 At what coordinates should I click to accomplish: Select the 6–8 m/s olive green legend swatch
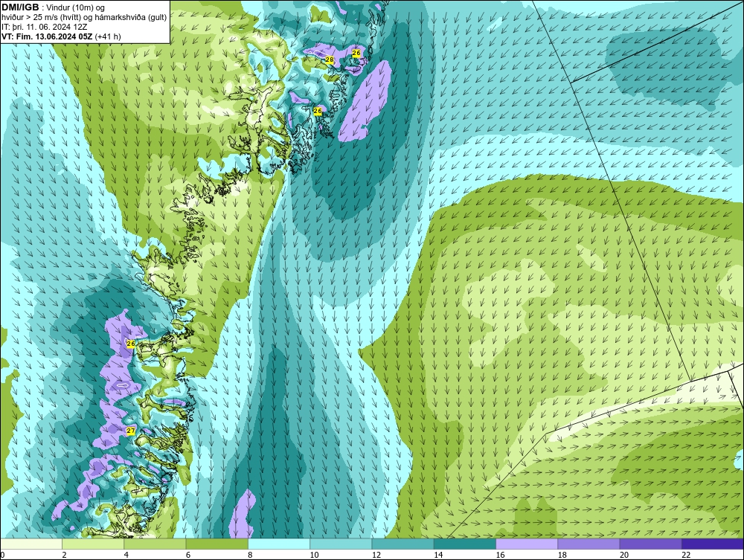[217, 544]
